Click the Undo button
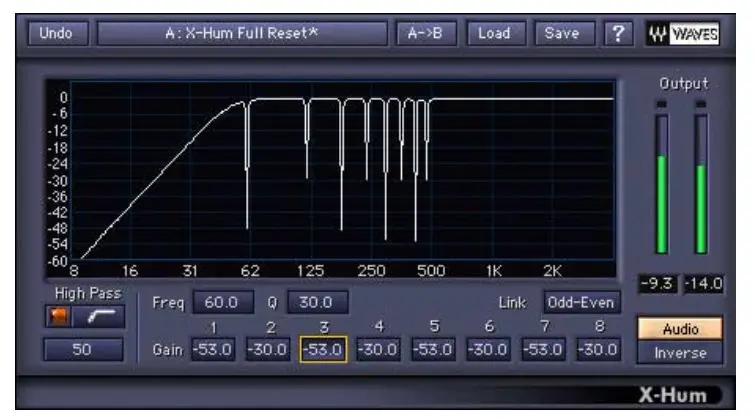 pyautogui.click(x=58, y=33)
